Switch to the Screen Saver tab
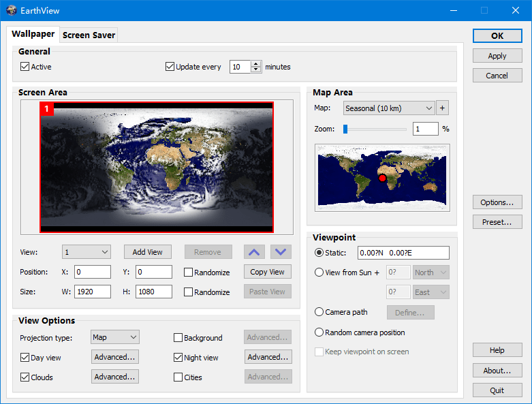The width and height of the screenshot is (532, 404). [x=89, y=35]
